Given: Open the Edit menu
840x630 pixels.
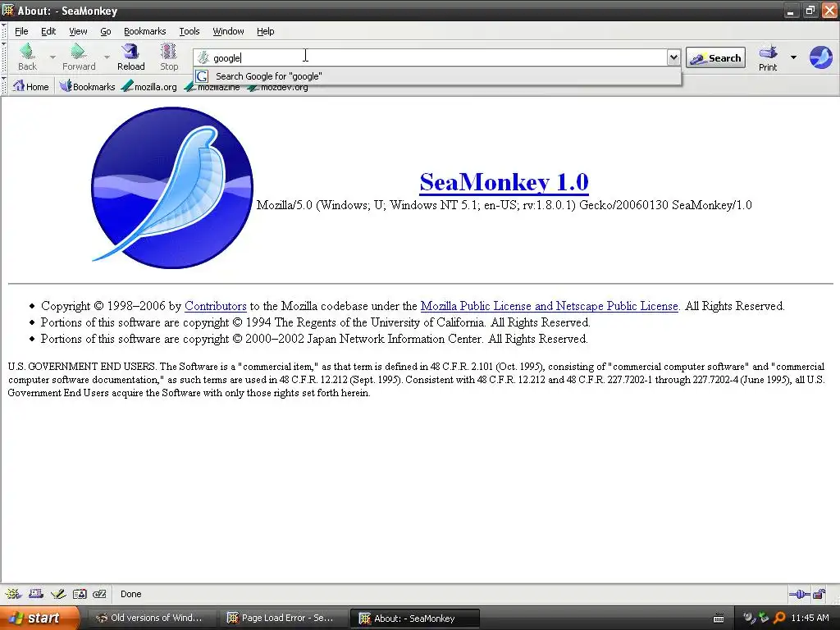Looking at the screenshot, I should (48, 31).
